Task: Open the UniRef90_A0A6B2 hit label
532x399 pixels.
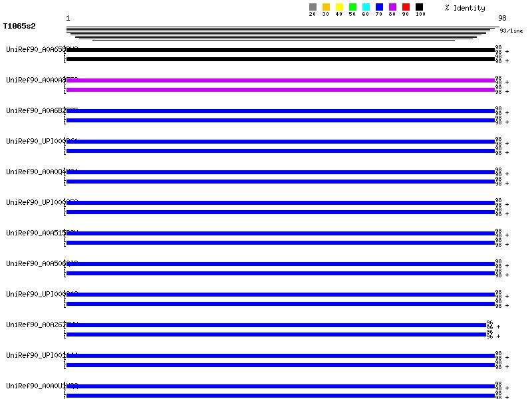Action: click(41, 110)
